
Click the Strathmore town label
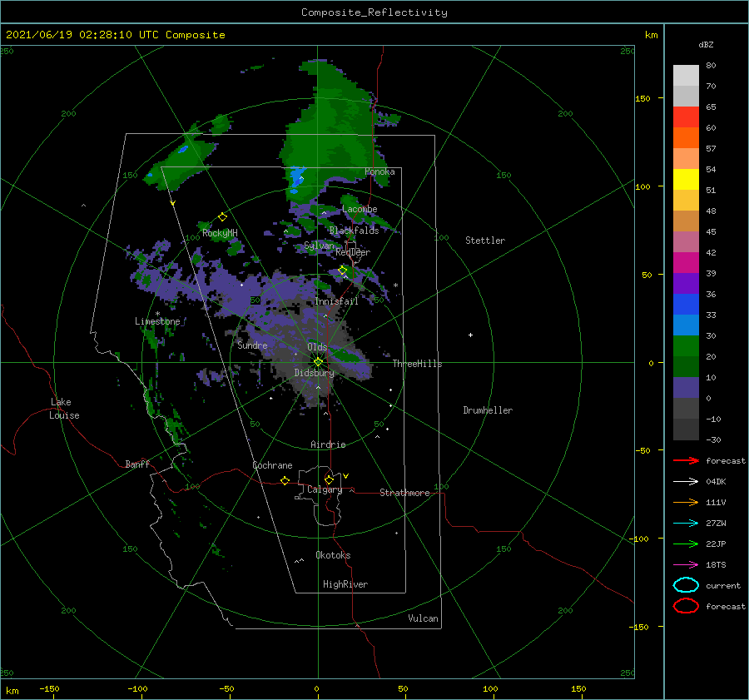tap(404, 493)
